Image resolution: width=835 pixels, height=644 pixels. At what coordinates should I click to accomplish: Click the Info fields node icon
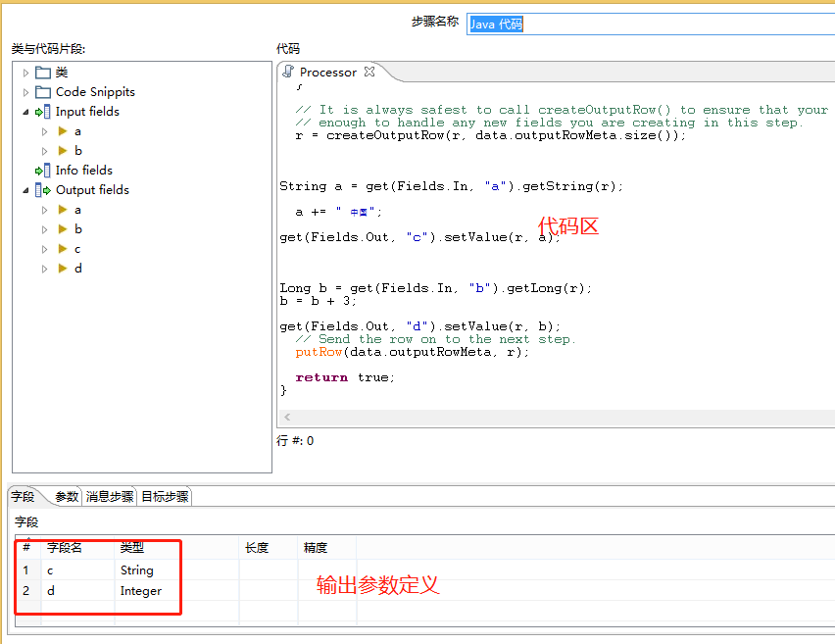43,171
